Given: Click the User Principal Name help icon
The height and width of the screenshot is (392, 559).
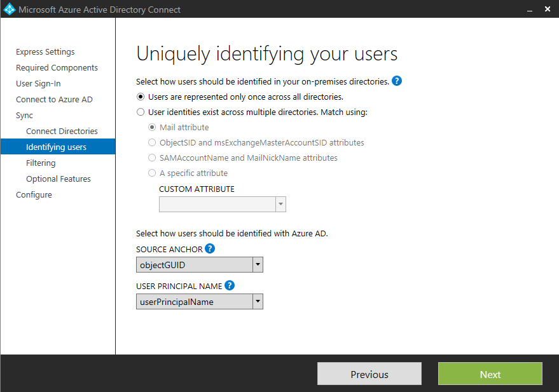Looking at the screenshot, I should [x=230, y=286].
